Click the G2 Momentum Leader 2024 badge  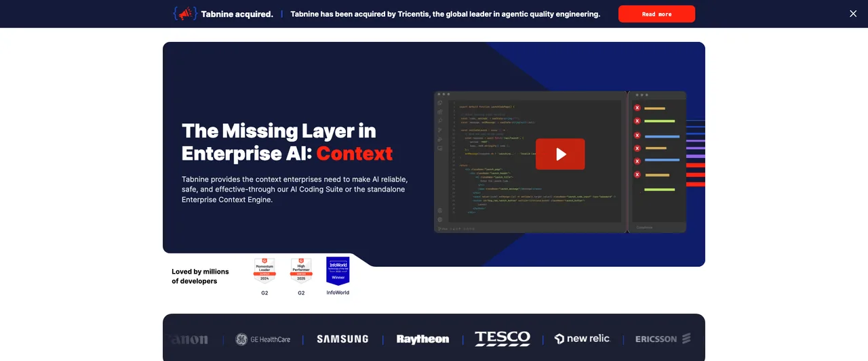click(x=264, y=270)
